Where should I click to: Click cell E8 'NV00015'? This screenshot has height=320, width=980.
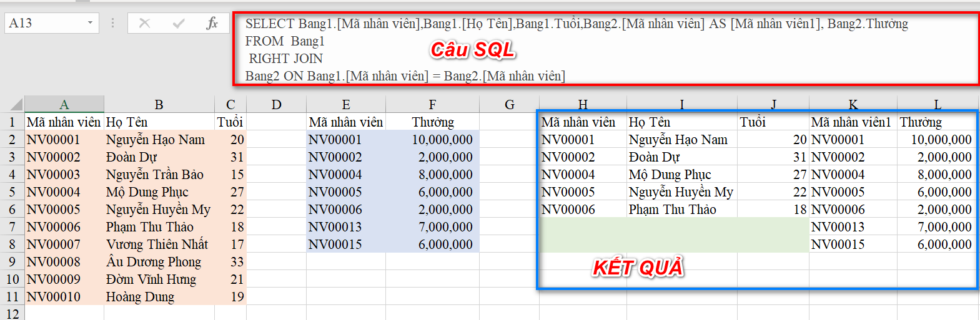(x=346, y=244)
